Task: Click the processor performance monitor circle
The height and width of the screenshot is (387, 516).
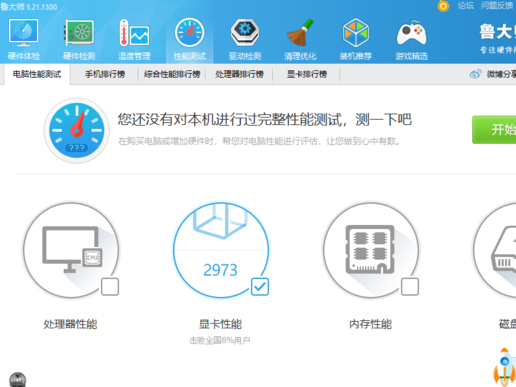Action: pos(71,250)
